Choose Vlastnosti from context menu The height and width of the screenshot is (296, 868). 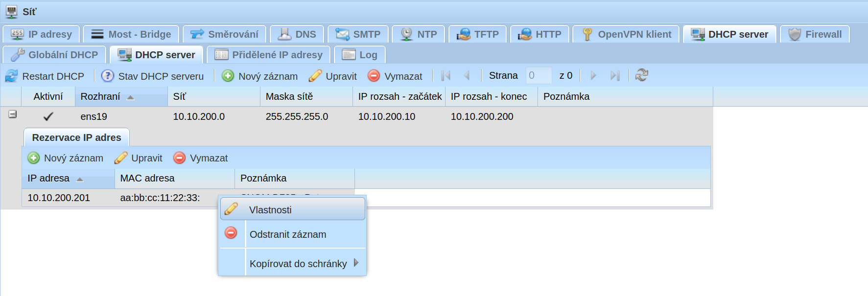click(293, 209)
